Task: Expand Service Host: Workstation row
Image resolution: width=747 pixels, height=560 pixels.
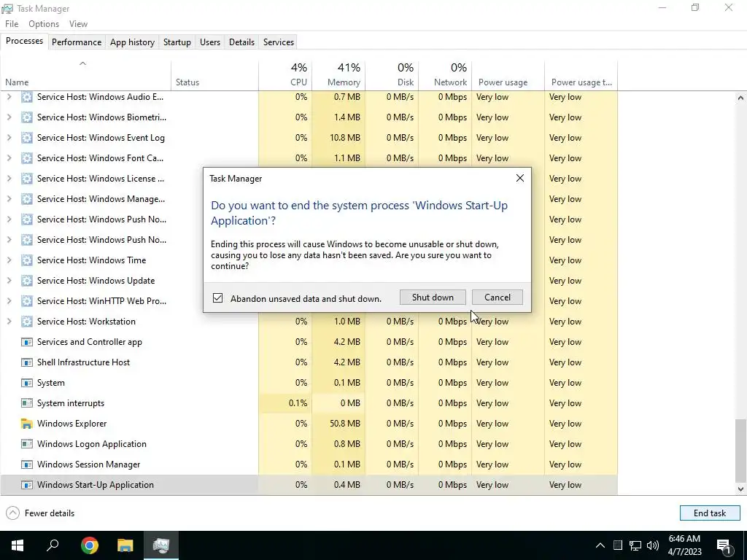Action: click(9, 322)
